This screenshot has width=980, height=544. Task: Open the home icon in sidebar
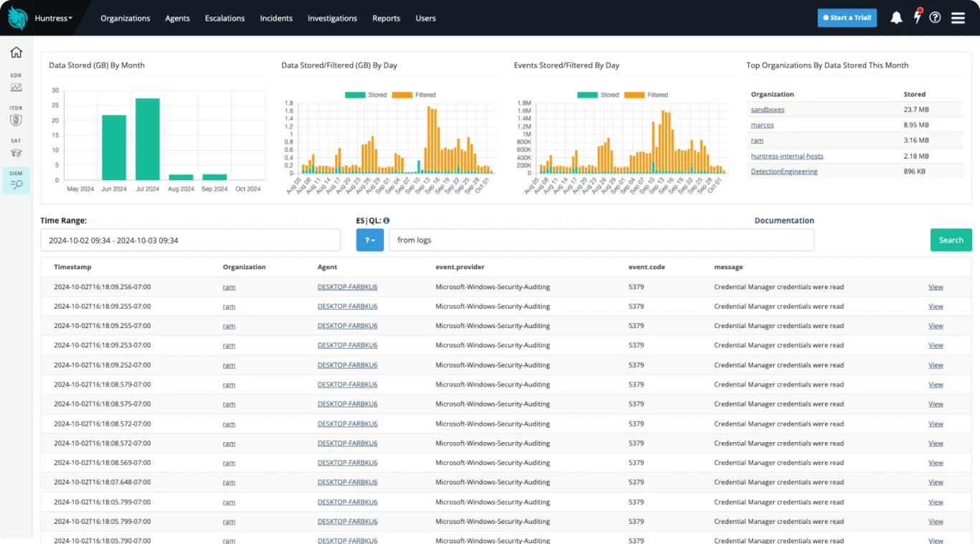[x=16, y=52]
